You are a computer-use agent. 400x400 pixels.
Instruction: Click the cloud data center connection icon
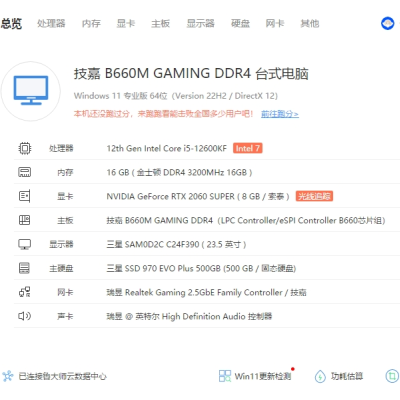[x=8, y=376]
